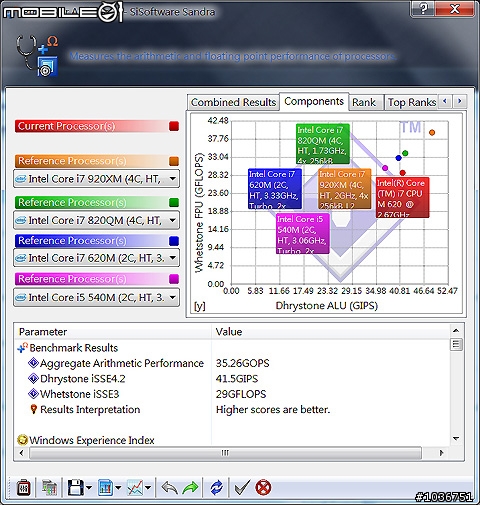
Task: Select the Results Interpretation row
Action: pyautogui.click(x=85, y=409)
